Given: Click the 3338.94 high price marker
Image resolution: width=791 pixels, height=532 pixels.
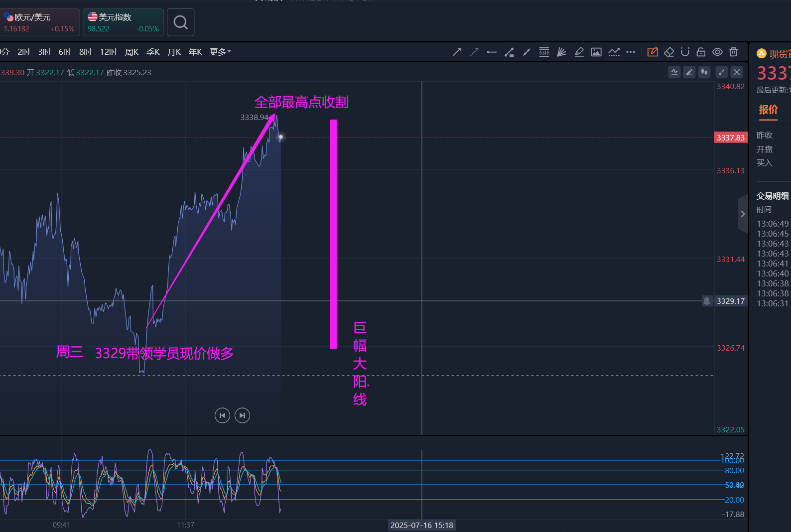Looking at the screenshot, I should click(255, 118).
